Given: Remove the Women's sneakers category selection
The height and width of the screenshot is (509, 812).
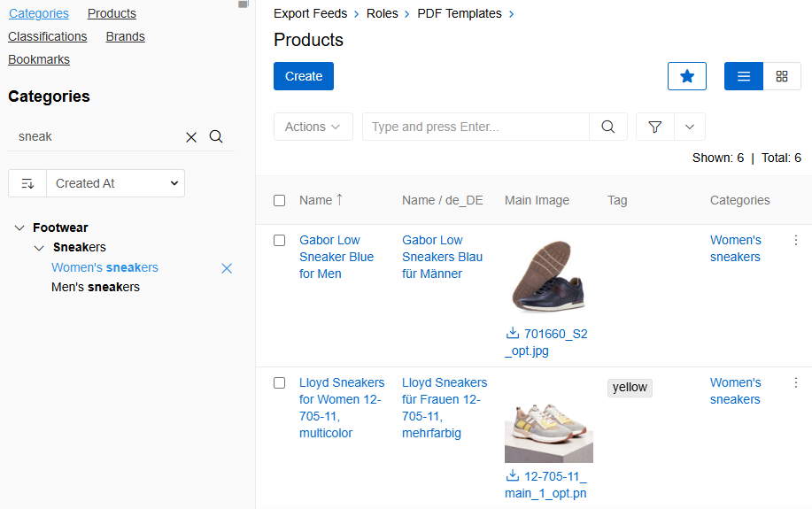Looking at the screenshot, I should click(x=227, y=268).
